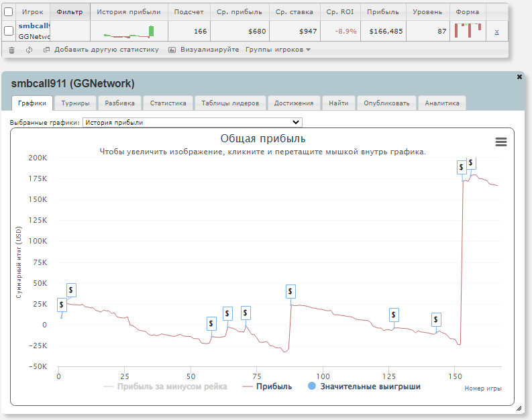The height and width of the screenshot is (420, 532).
Task: Click the x remove row link
Action: click(x=496, y=32)
